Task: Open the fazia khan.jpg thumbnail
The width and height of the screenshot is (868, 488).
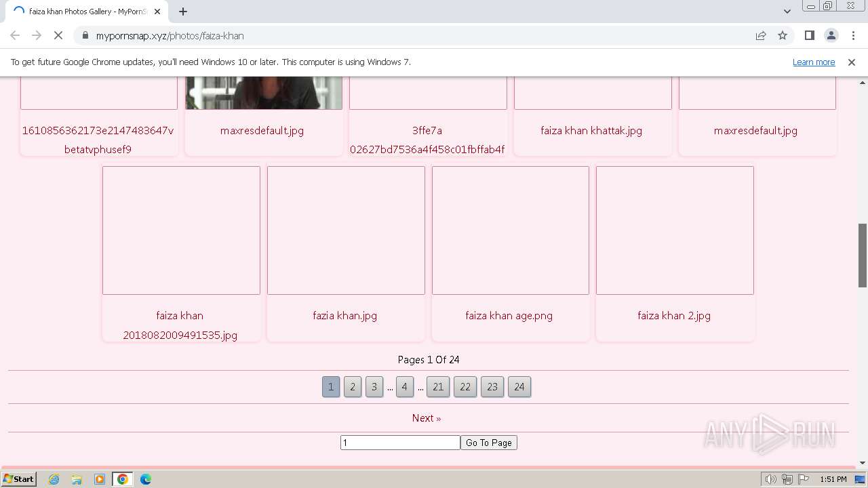Action: 346,230
